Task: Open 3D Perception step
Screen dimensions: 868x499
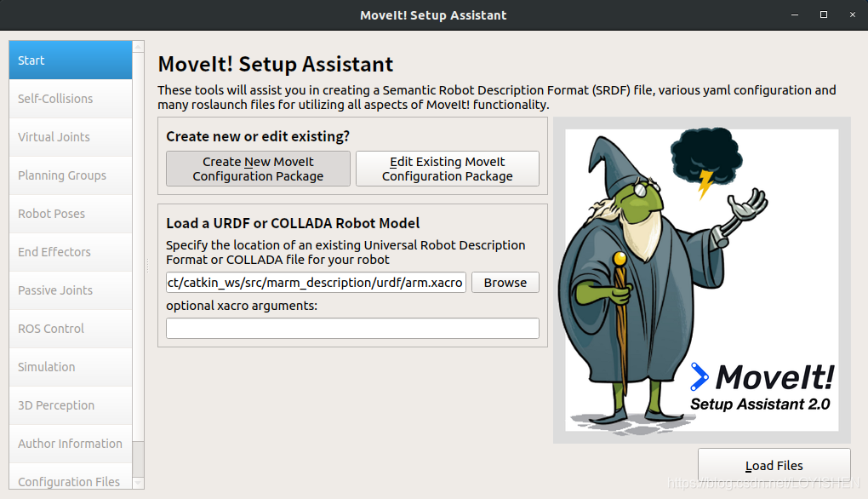Action: pyautogui.click(x=71, y=405)
